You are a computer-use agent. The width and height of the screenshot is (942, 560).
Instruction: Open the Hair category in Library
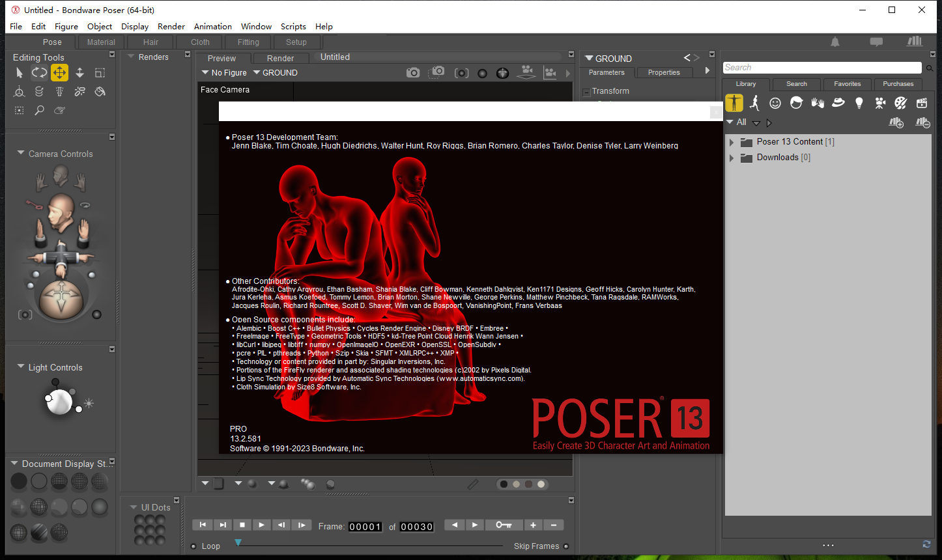coord(796,103)
